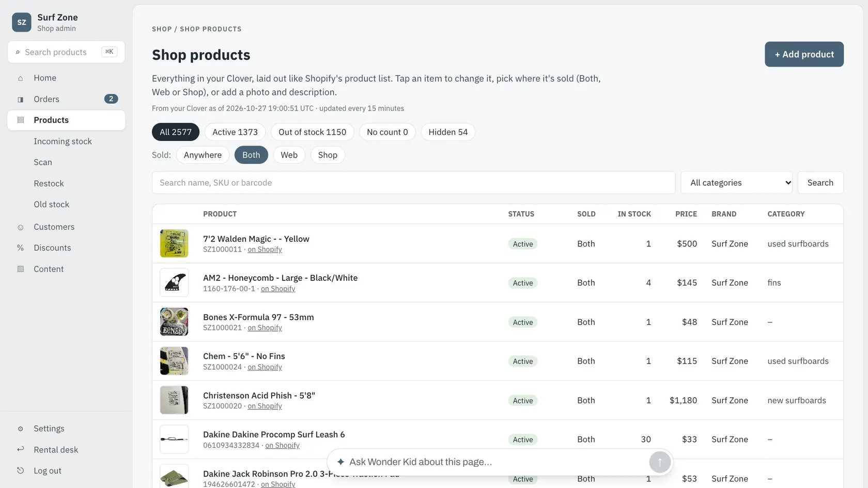This screenshot has width=868, height=488.
Task: Filter by Out of stock 1150
Action: pyautogui.click(x=313, y=132)
